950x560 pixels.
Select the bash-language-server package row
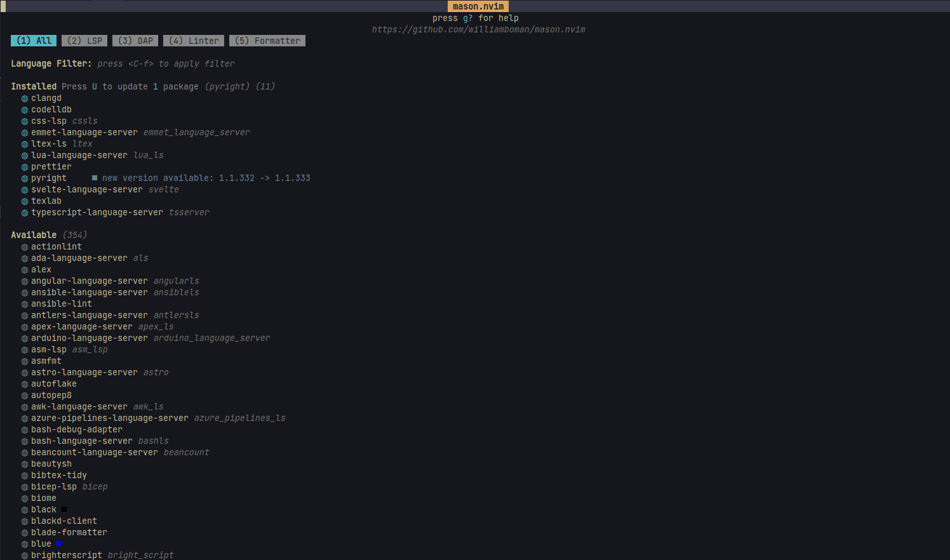[x=95, y=441]
